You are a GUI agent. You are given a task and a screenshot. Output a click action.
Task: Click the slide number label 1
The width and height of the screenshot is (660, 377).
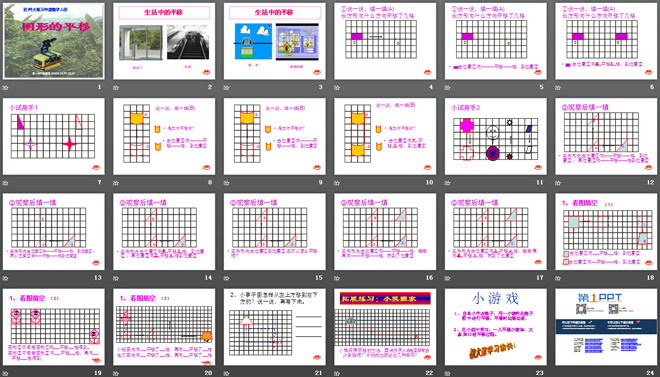100,87
